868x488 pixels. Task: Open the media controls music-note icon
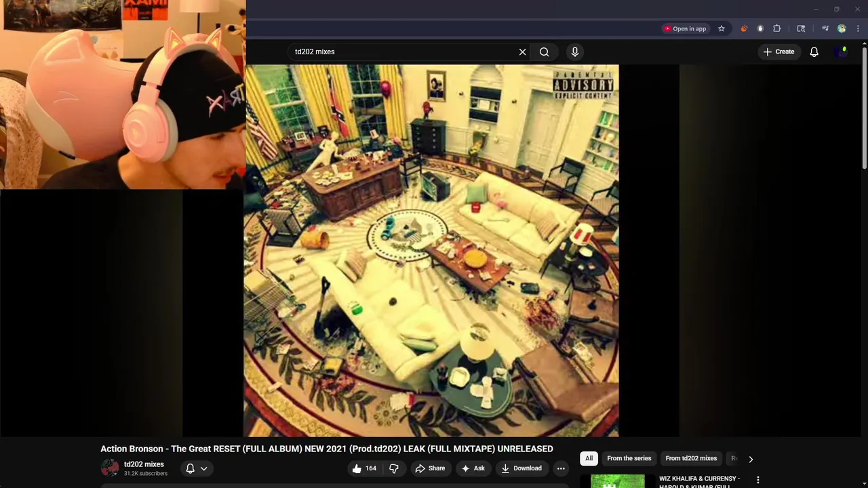(825, 28)
